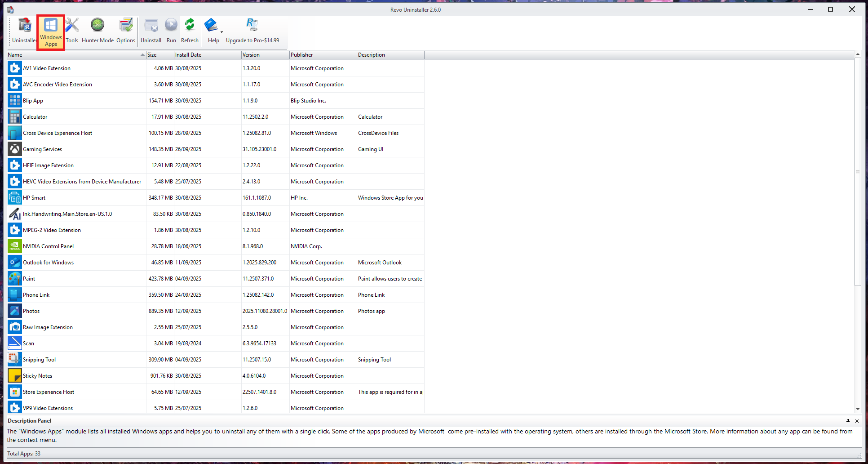Image resolution: width=868 pixels, height=464 pixels.
Task: Click the Publisher column header
Action: click(322, 55)
